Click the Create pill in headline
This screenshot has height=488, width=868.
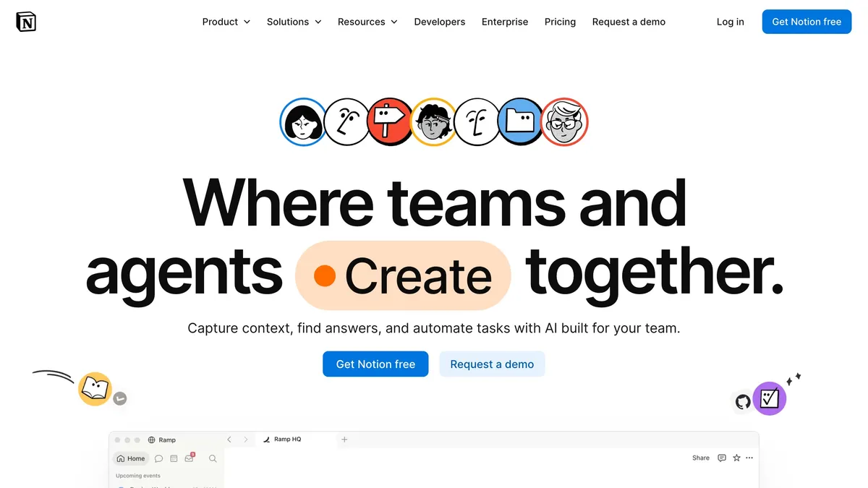pos(403,275)
